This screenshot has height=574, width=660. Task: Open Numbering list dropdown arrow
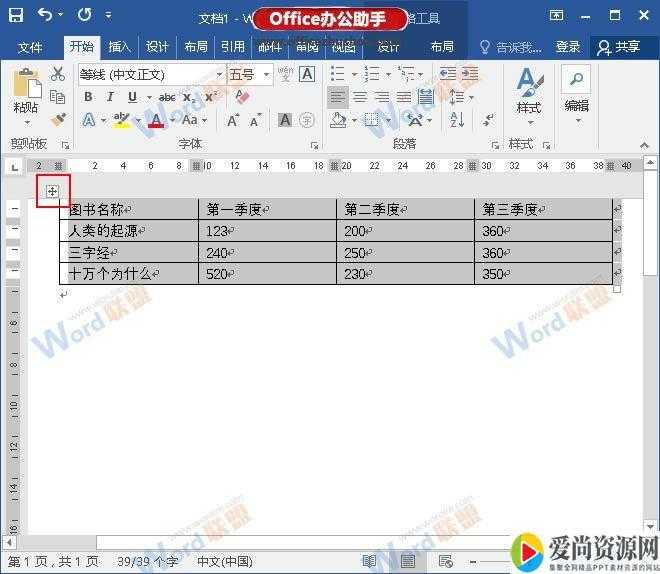tap(389, 74)
